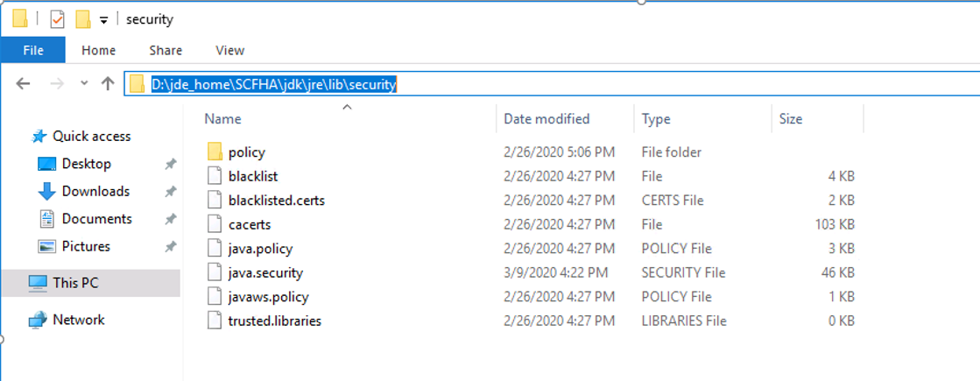The height and width of the screenshot is (381, 980).
Task: Open the Customize Quick Access Toolbar dropdown arrow
Action: click(103, 21)
